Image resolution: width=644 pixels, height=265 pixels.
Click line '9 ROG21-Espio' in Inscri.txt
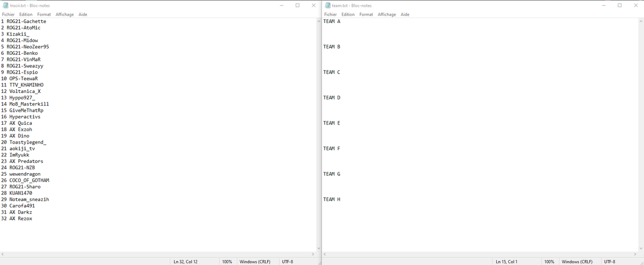click(x=19, y=72)
